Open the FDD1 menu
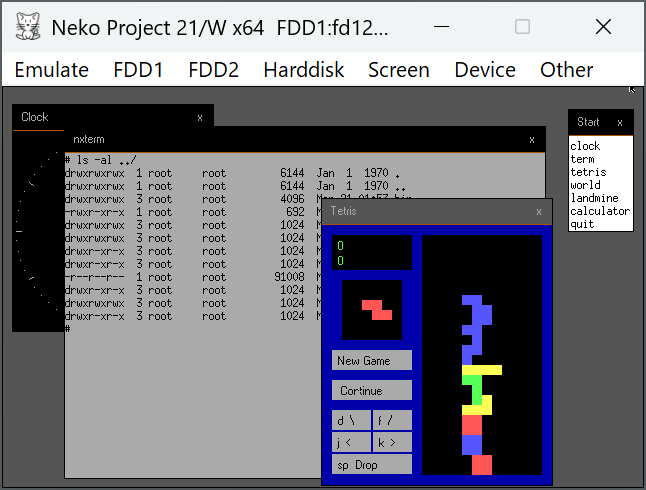646x490 pixels. (x=139, y=70)
